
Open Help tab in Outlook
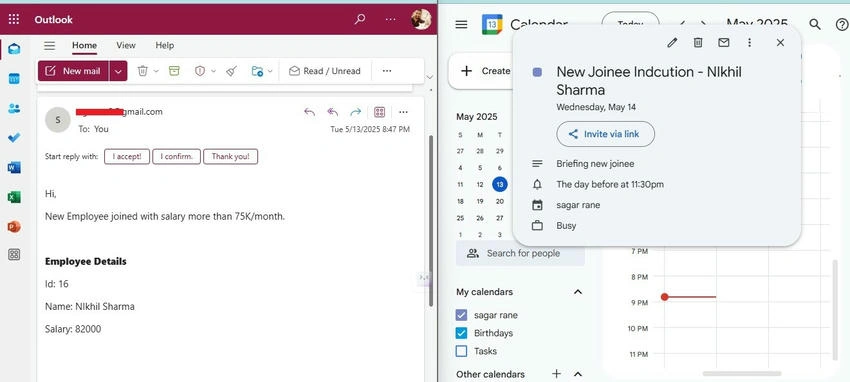164,46
